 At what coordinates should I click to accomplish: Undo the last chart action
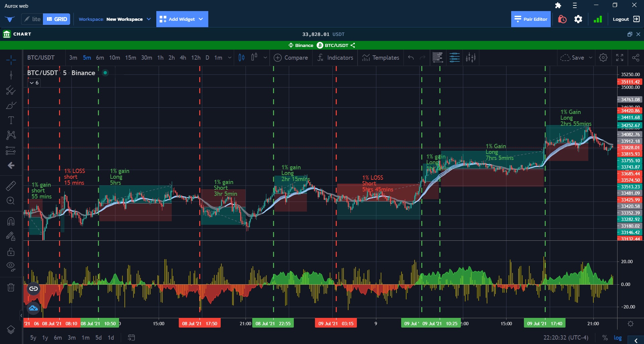(x=411, y=57)
